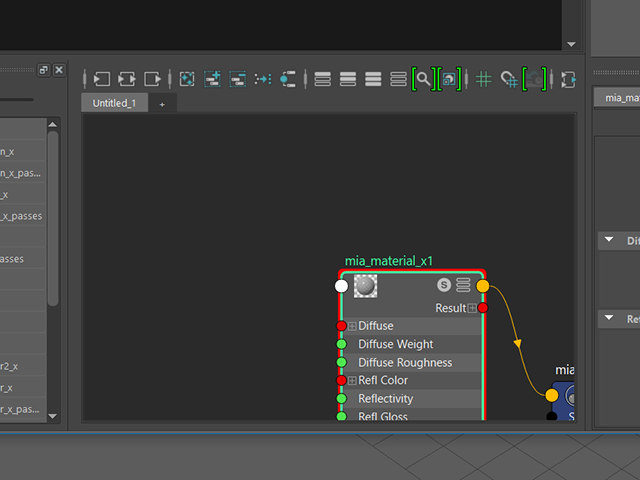Screen dimensions: 640x480
Task: Click the graph materials on selected objects icon
Action: point(288,79)
